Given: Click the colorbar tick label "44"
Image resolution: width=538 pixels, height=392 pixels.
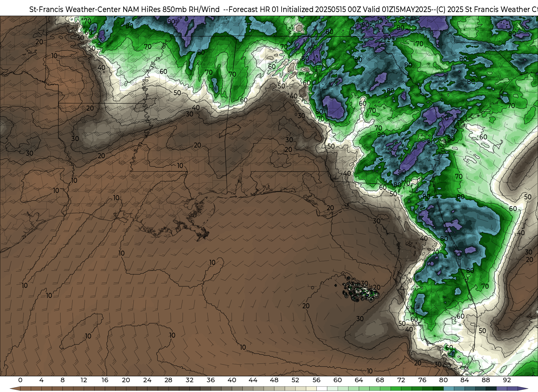Looking at the screenshot, I should 253,380.
